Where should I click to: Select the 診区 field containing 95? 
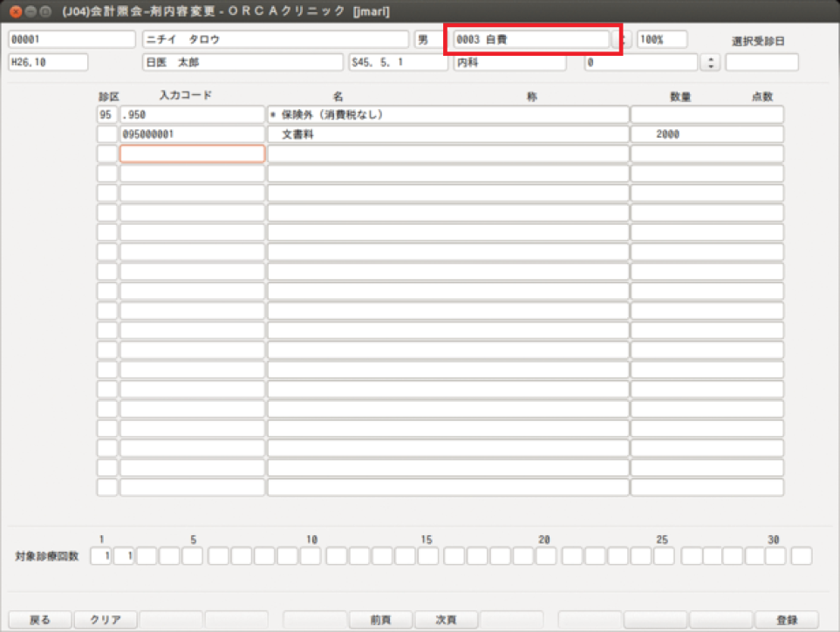pyautogui.click(x=107, y=115)
